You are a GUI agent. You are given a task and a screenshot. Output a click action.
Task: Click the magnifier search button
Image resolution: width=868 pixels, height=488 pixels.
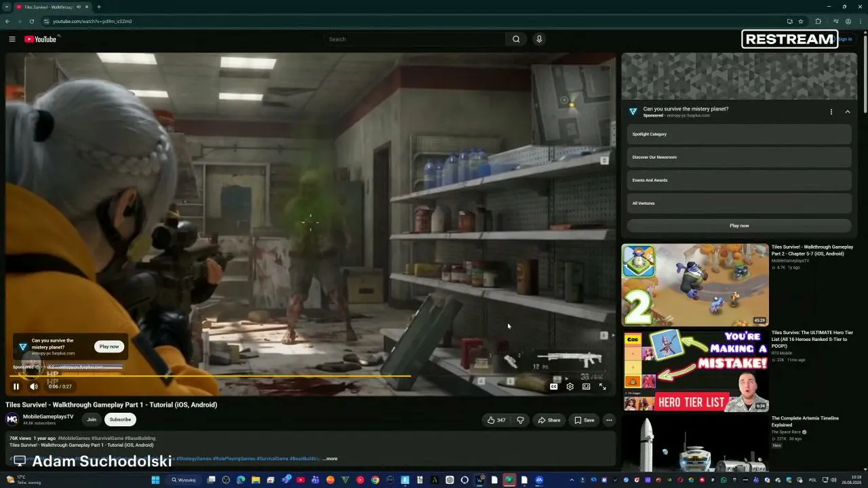(516, 39)
